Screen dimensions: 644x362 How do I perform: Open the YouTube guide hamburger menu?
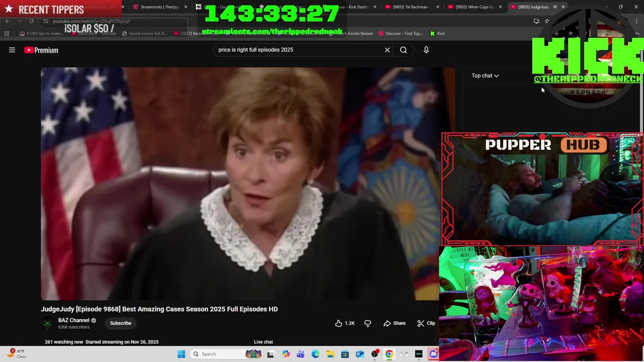pyautogui.click(x=12, y=50)
